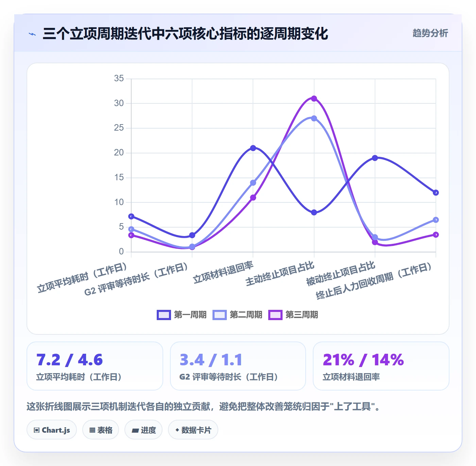Click the 第一周期 legend label text
This screenshot has height=466, width=476.
[190, 315]
